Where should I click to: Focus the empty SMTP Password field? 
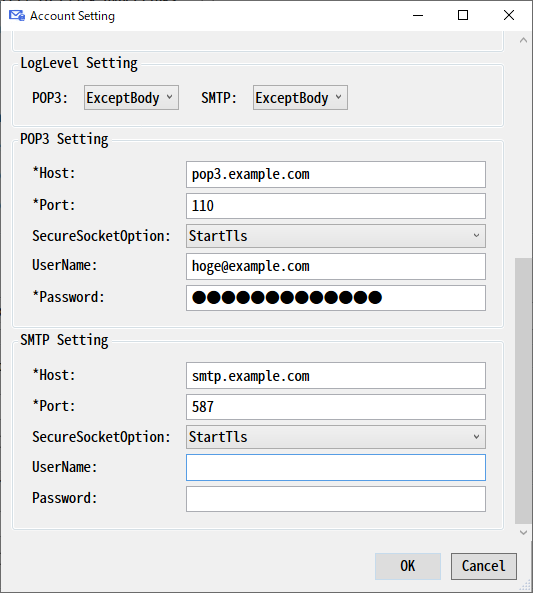(336, 499)
